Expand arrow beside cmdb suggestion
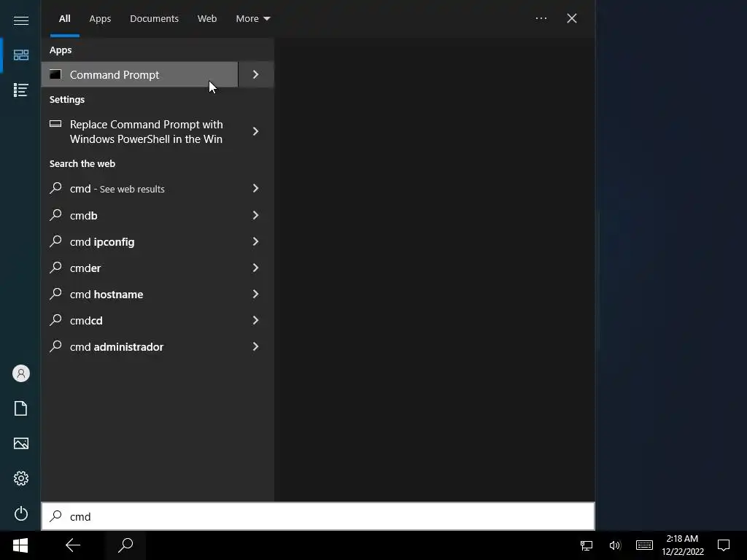This screenshot has width=747, height=560. click(x=256, y=215)
